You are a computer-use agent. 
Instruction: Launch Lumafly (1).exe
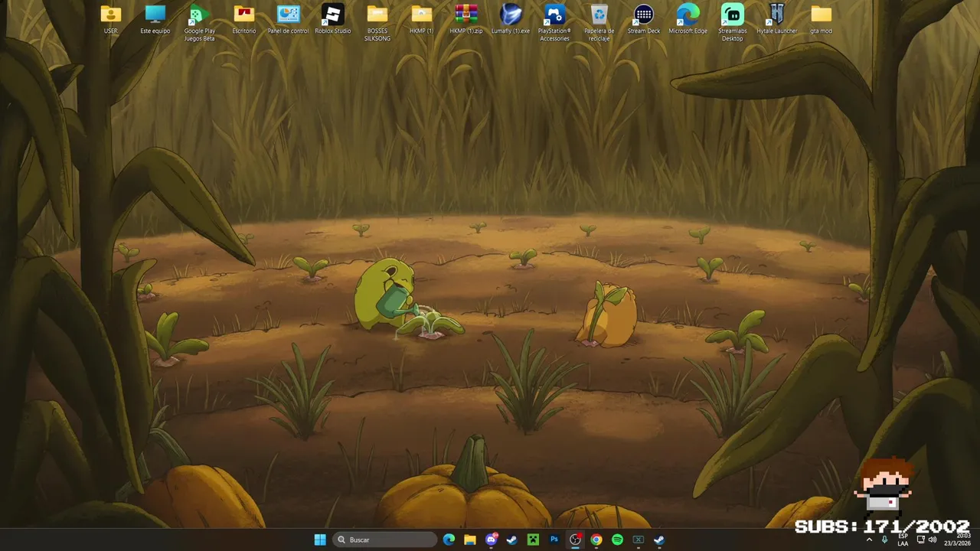pyautogui.click(x=510, y=19)
